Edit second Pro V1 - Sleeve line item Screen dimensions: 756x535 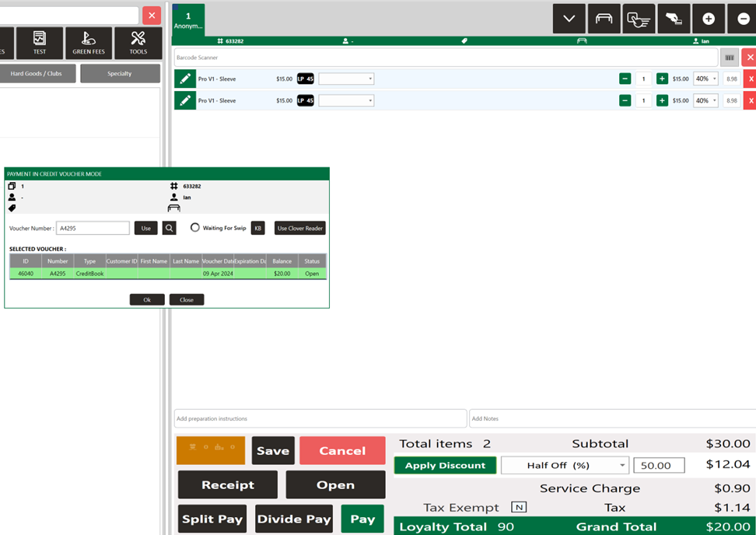[x=185, y=101]
